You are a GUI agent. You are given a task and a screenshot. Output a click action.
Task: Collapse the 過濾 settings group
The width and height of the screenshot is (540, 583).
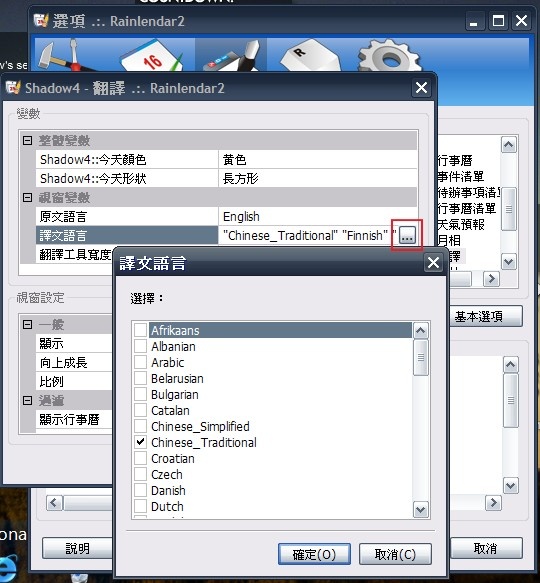click(27, 400)
